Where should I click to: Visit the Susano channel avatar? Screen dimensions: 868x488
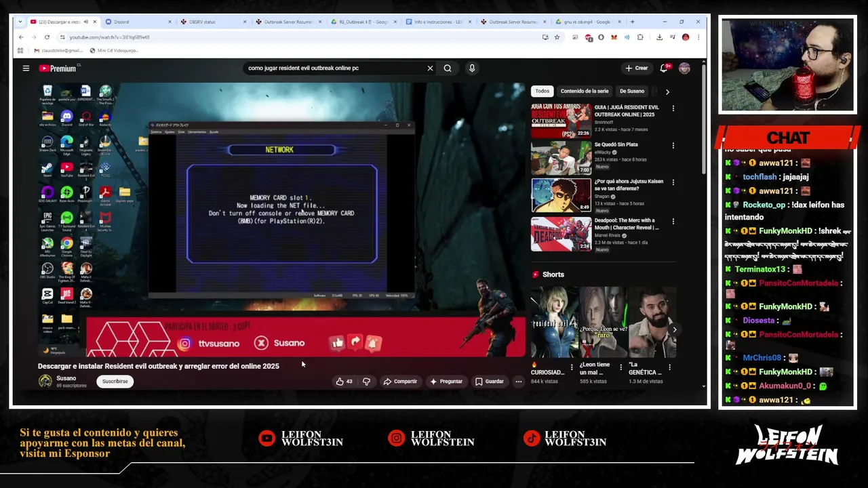(x=45, y=382)
